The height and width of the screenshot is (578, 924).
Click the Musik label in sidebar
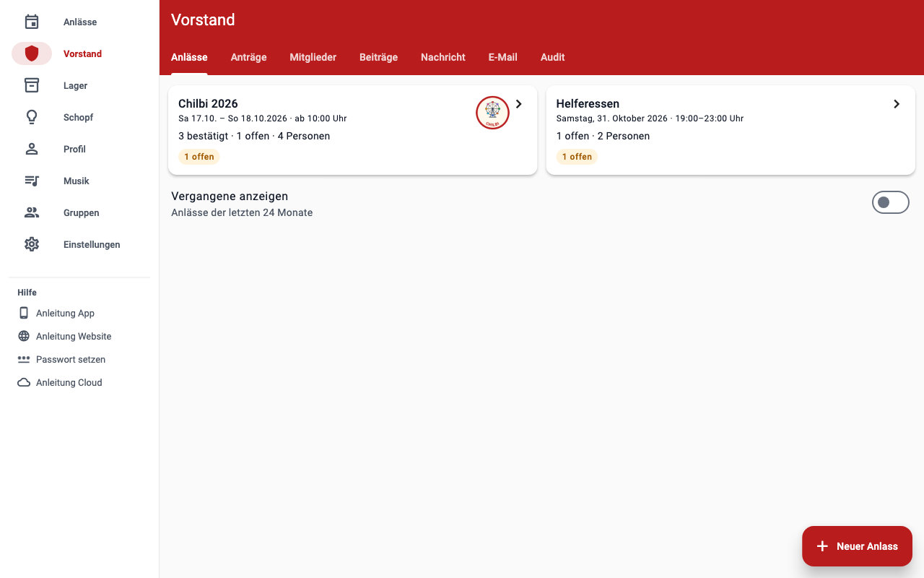pos(77,181)
